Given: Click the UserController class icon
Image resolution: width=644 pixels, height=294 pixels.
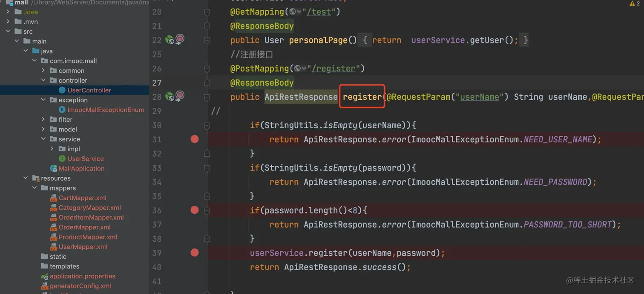Looking at the screenshot, I should (62, 90).
